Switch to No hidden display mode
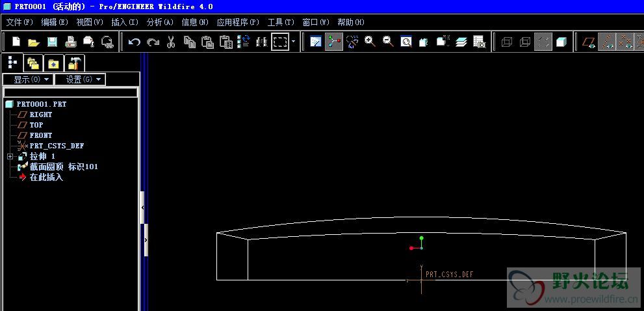This screenshot has width=644, height=311. (543, 42)
